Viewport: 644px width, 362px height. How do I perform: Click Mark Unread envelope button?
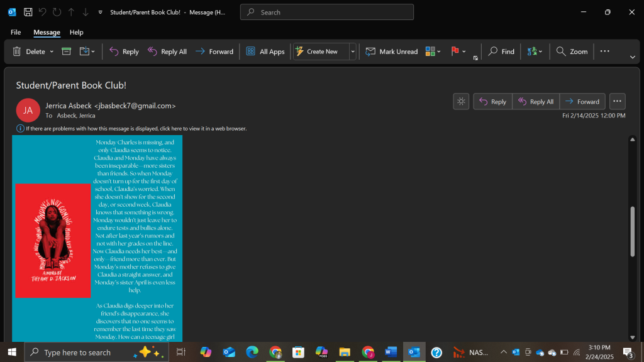click(391, 52)
